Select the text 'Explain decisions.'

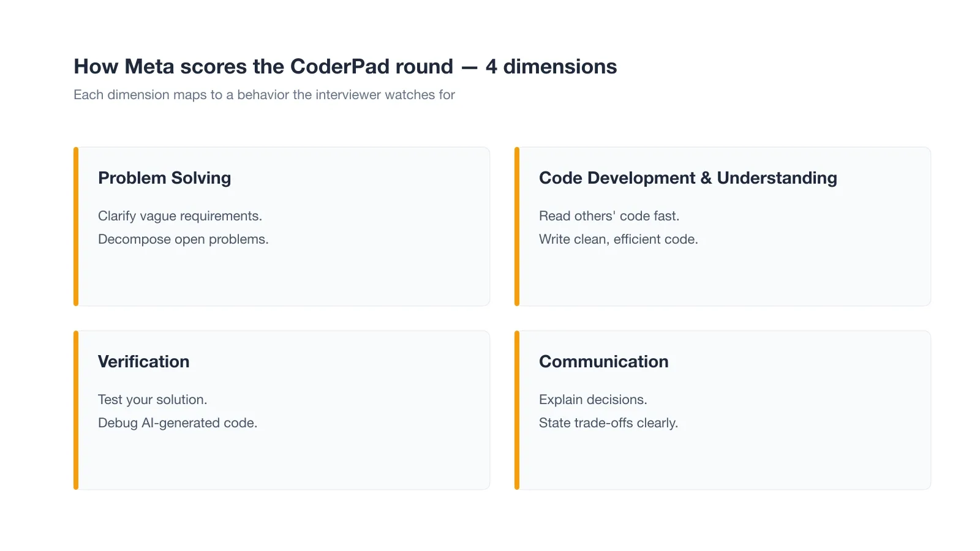tap(593, 400)
